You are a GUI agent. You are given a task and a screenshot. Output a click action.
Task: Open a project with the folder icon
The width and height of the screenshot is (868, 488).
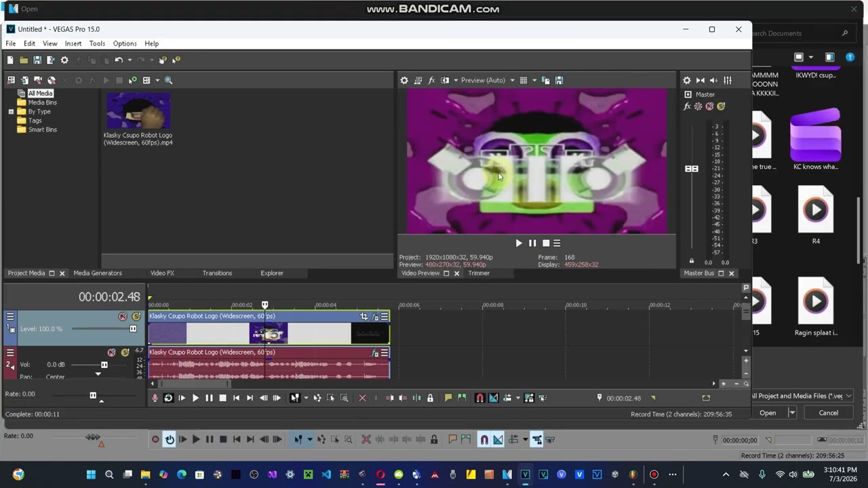point(24,60)
